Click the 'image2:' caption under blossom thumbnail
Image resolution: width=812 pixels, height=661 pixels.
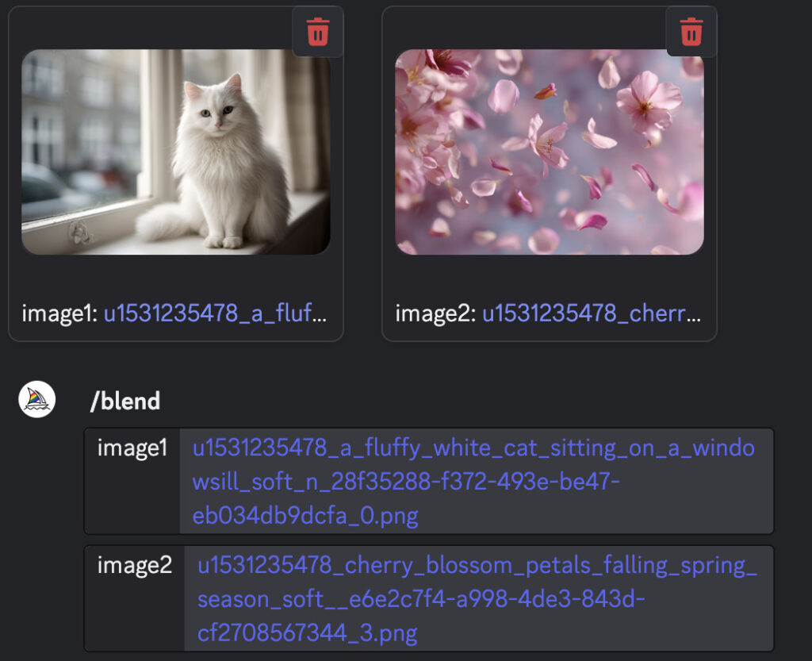click(x=435, y=313)
